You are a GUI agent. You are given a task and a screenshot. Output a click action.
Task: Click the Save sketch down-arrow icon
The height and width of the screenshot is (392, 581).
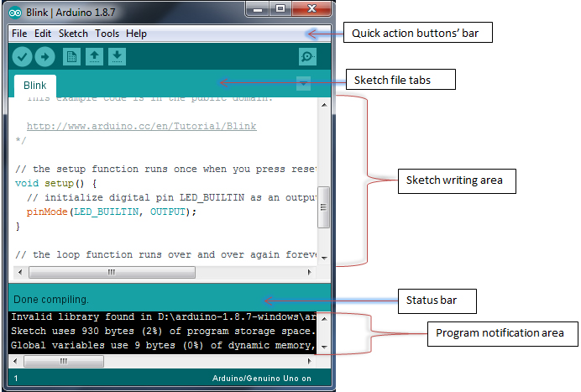tap(118, 56)
